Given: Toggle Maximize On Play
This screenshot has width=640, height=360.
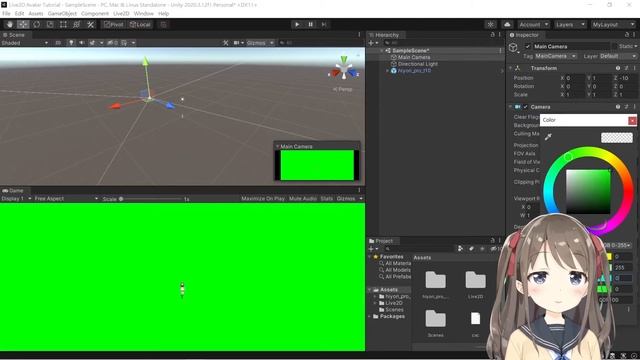Looking at the screenshot, I should pyautogui.click(x=262, y=199).
